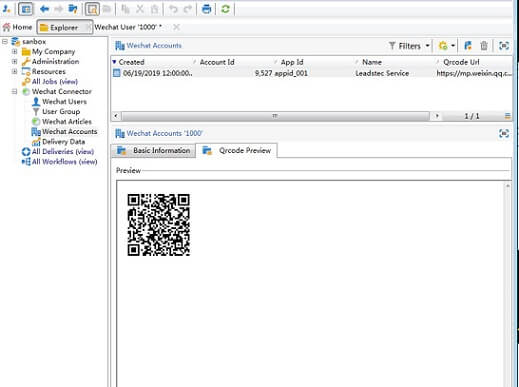Select the Qrcode Preview tab
The height and width of the screenshot is (387, 519).
pyautogui.click(x=237, y=150)
